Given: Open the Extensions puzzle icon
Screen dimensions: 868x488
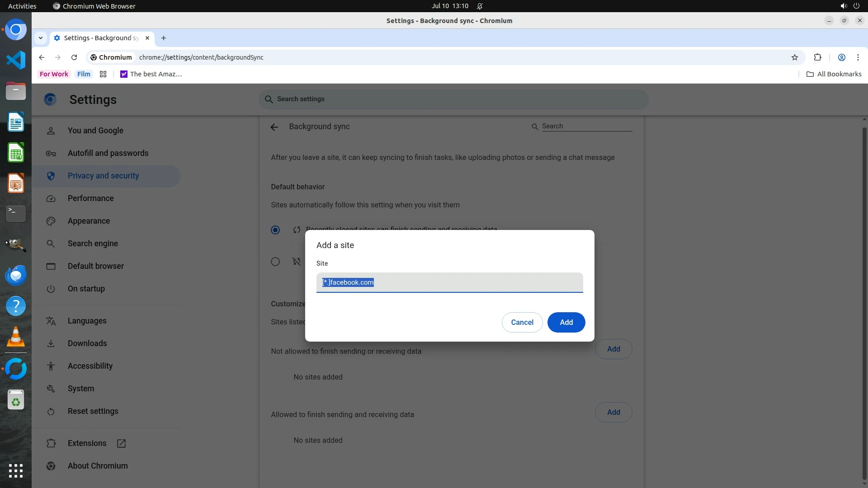Looking at the screenshot, I should pos(817,57).
